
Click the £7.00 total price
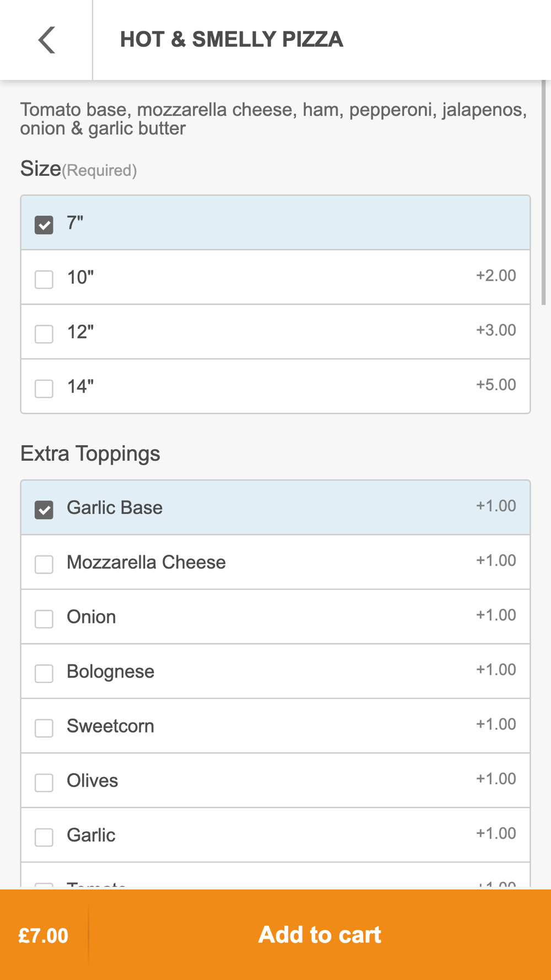coord(44,935)
